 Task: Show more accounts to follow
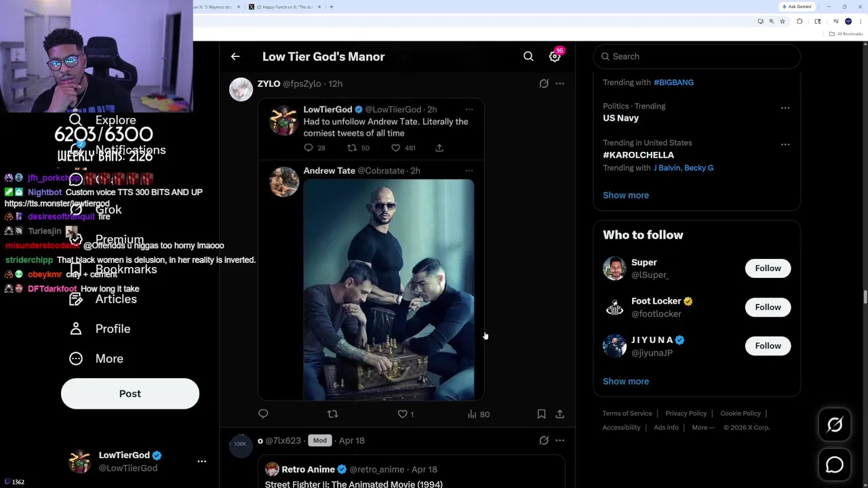[x=626, y=381]
